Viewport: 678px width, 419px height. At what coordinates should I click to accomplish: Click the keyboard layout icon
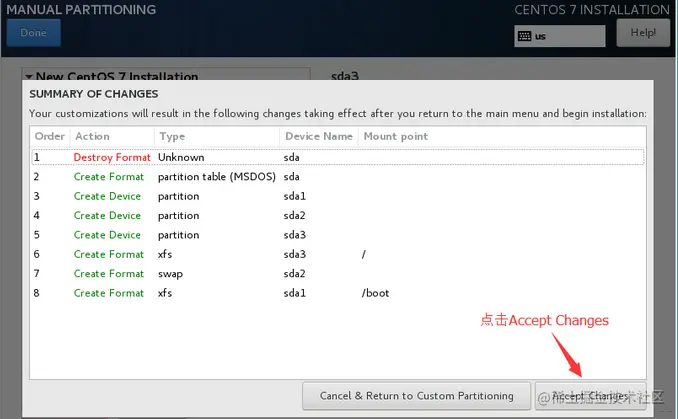point(524,36)
